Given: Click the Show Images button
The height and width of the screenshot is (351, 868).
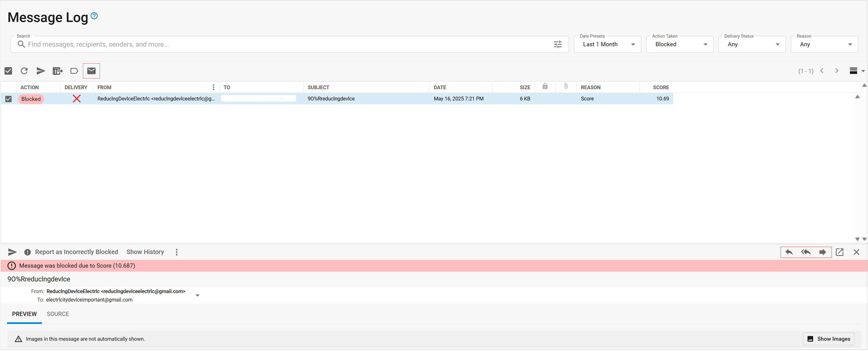Looking at the screenshot, I should tap(829, 339).
